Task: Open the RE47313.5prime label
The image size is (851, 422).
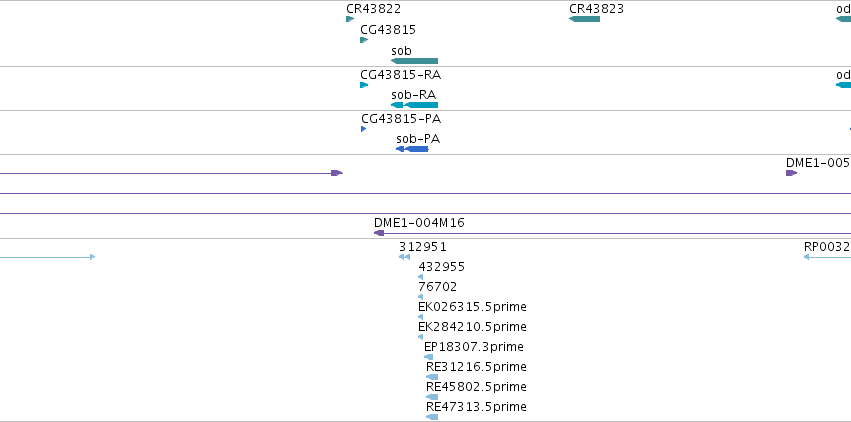Action: 477,407
